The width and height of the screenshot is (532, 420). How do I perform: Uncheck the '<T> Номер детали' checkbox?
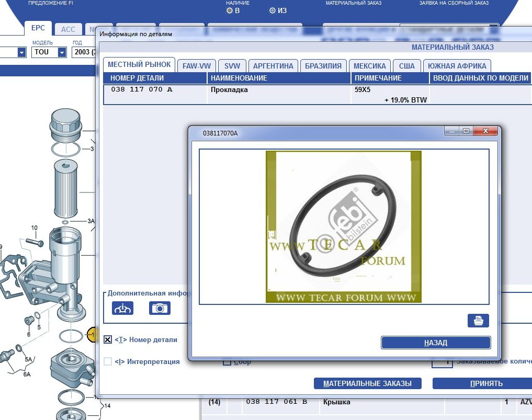[x=108, y=339]
